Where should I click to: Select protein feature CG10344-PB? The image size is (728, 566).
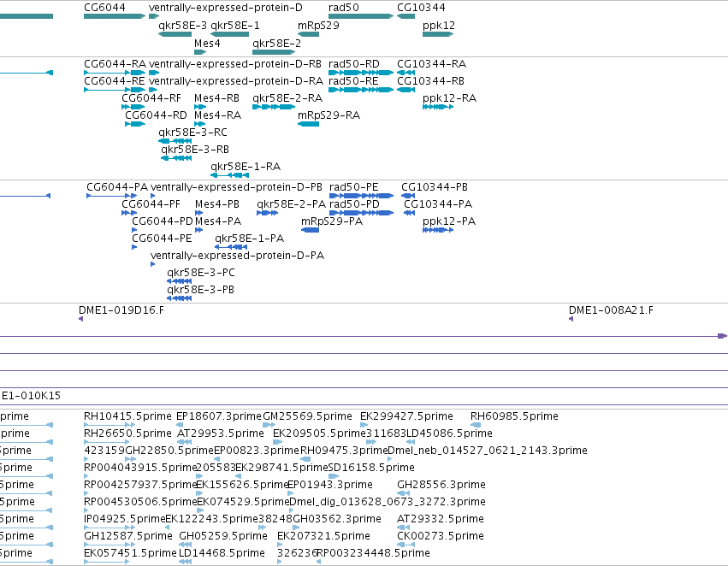pyautogui.click(x=435, y=187)
